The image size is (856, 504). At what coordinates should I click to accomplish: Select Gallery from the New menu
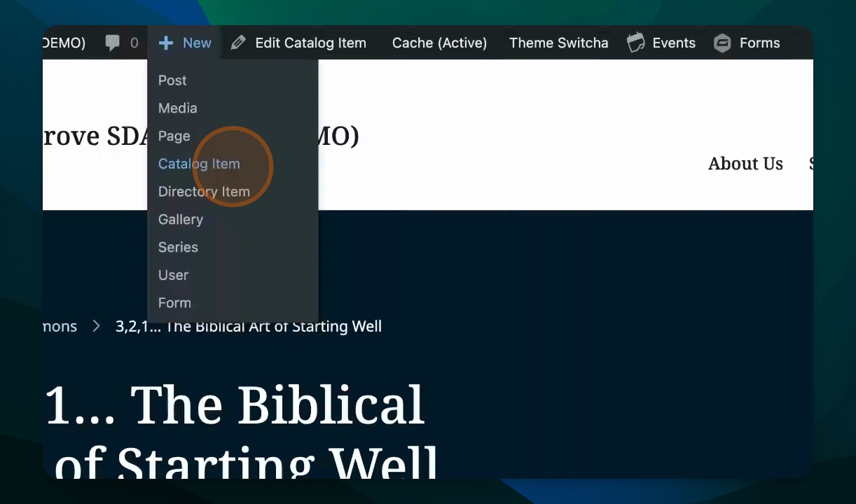point(181,220)
